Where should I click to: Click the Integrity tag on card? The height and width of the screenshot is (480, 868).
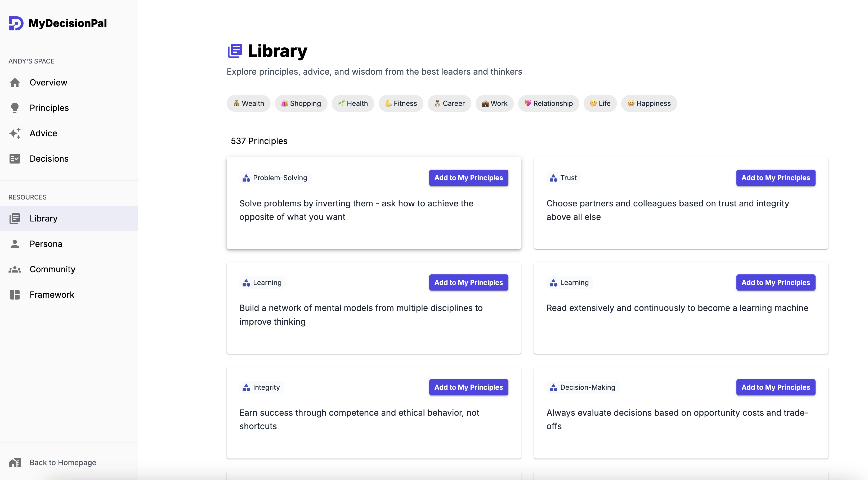(261, 387)
